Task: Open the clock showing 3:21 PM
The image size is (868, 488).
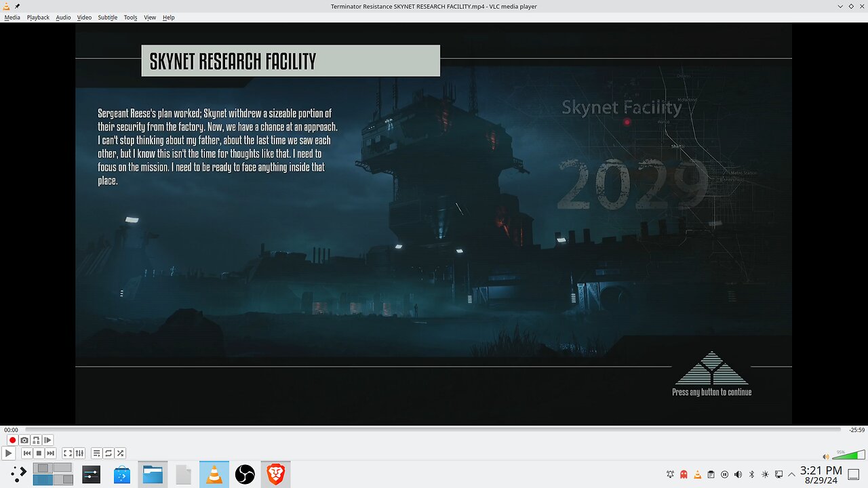Action: point(821,474)
